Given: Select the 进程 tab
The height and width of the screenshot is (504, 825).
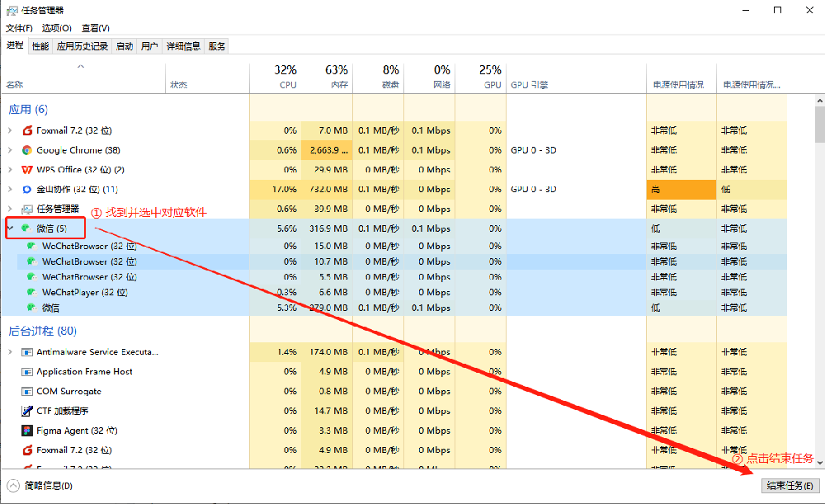Looking at the screenshot, I should coord(15,45).
